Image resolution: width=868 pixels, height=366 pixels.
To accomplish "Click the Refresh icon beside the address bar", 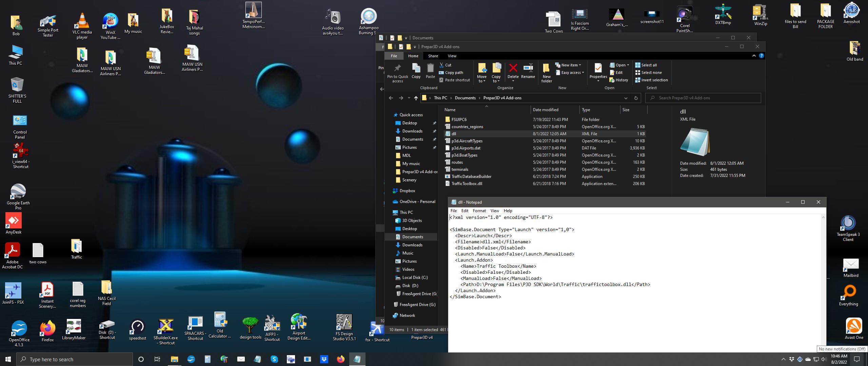I will coord(636,98).
